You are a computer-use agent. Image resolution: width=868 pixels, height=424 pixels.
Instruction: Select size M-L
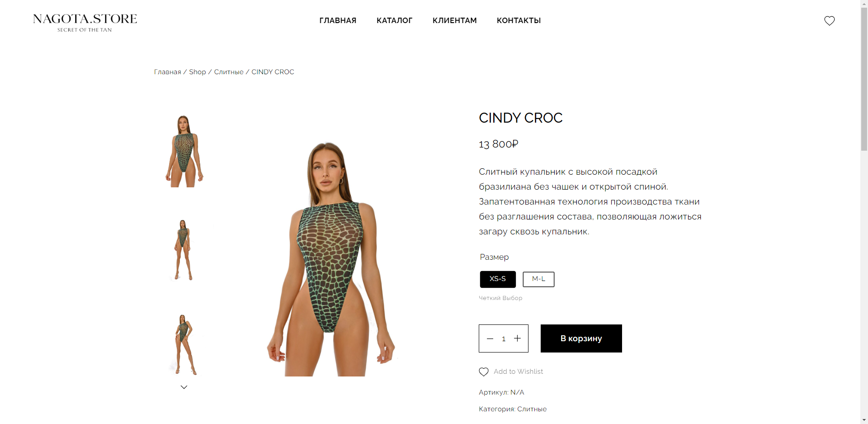(x=538, y=279)
